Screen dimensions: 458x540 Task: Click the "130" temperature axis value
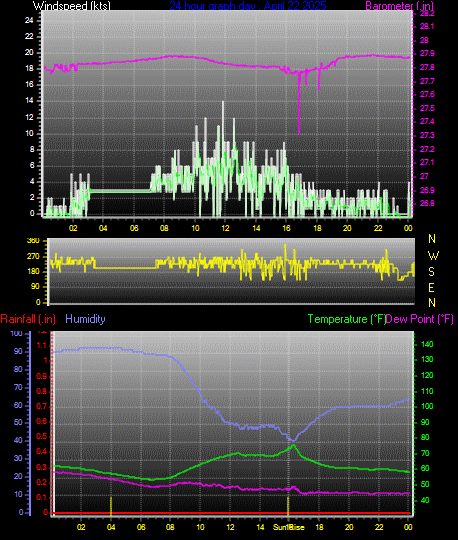tap(427, 359)
